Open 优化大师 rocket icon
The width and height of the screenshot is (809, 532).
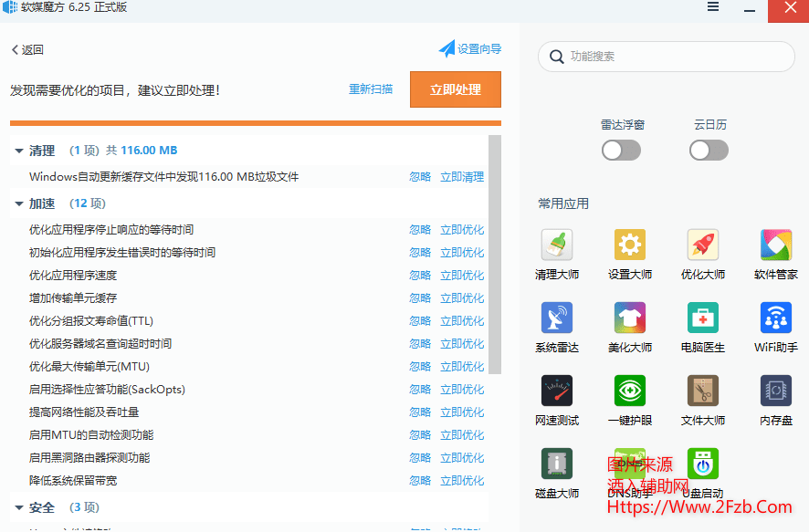(x=703, y=245)
